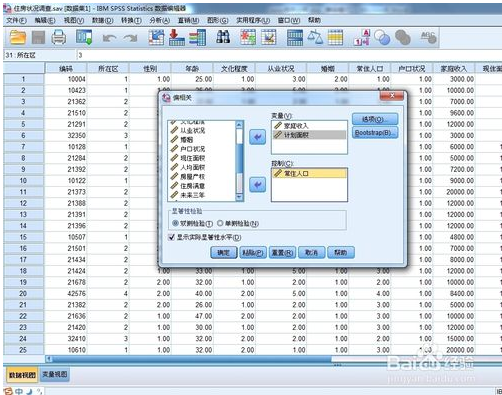Image resolution: width=502 pixels, height=395 pixels.
Task: Click the Weight cases balance scale icon
Action: [x=315, y=37]
